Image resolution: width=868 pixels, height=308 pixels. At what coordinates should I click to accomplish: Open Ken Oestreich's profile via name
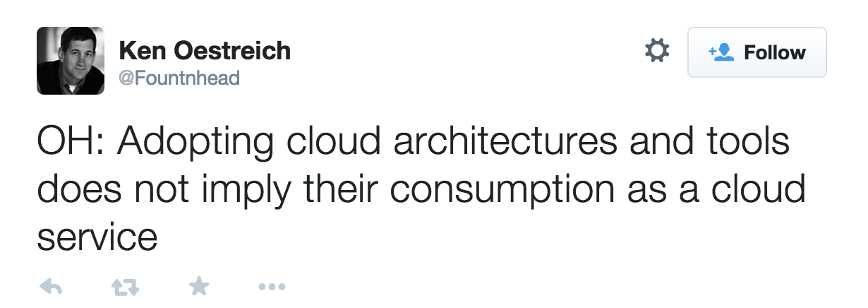pos(205,51)
